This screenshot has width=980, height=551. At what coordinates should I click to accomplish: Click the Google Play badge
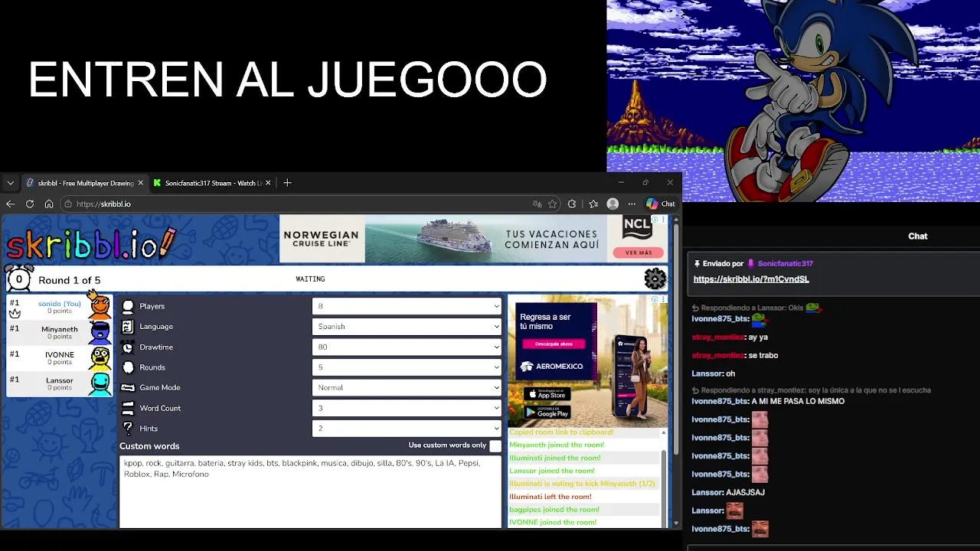point(547,412)
